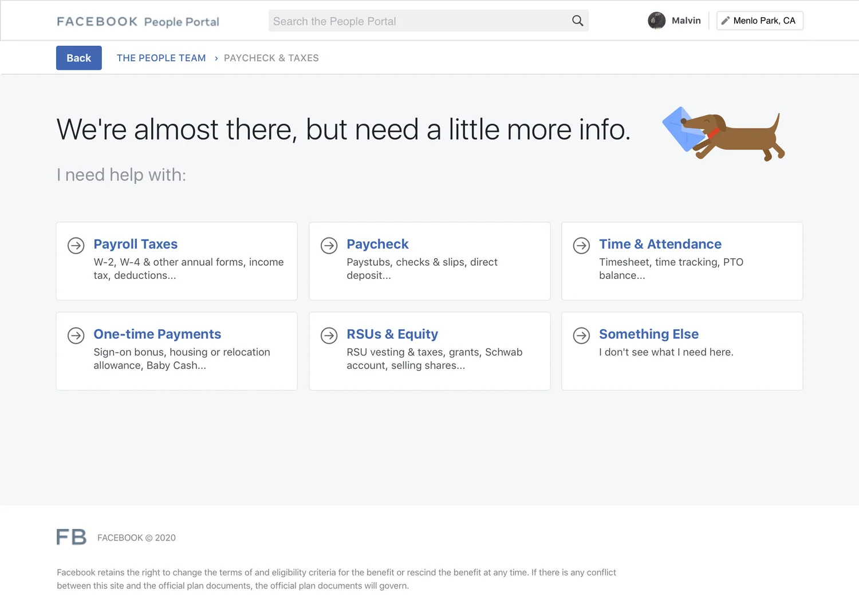
Task: Click the Facebook People Portal logo
Action: (138, 22)
